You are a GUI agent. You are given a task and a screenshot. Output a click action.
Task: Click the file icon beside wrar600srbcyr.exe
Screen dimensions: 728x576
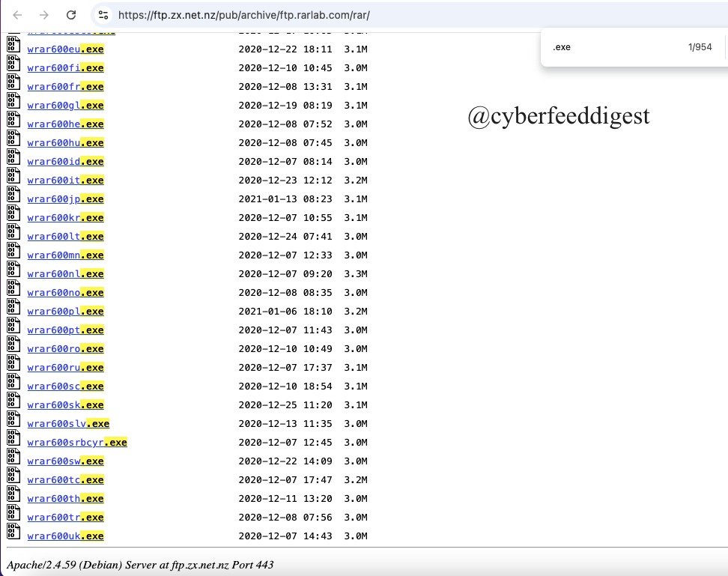tap(13, 437)
